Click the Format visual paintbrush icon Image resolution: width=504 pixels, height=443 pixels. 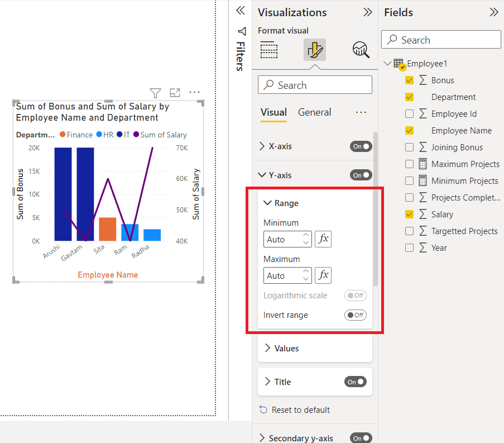point(315,50)
